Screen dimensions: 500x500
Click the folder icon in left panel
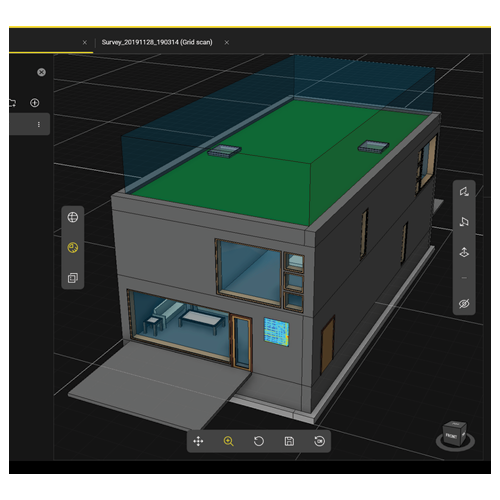pyautogui.click(x=12, y=103)
